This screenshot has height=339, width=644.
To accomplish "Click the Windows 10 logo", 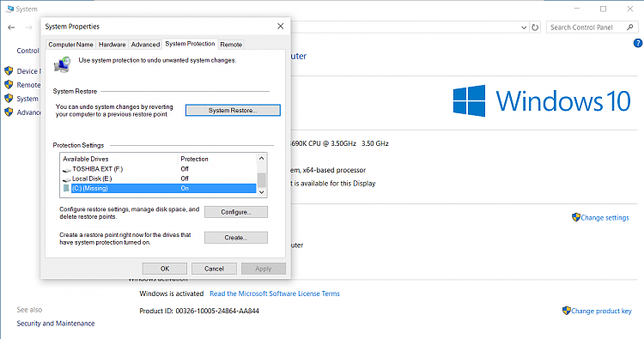I will 542,101.
